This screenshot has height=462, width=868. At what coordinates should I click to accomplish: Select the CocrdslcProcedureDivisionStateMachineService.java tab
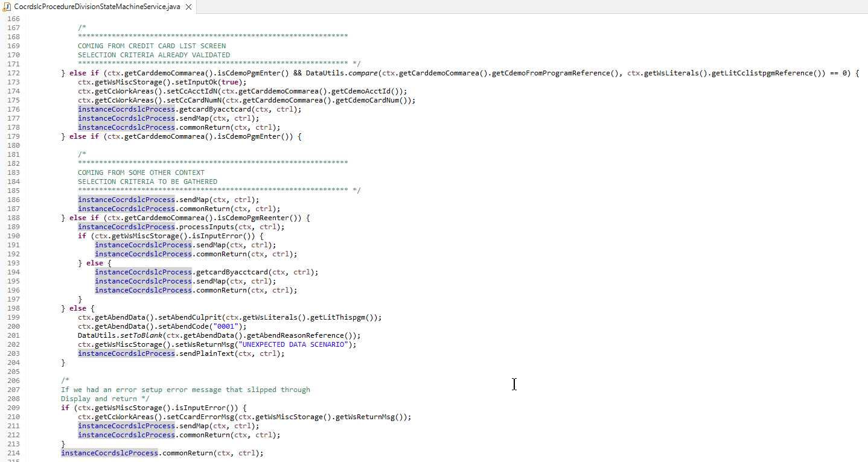click(97, 8)
